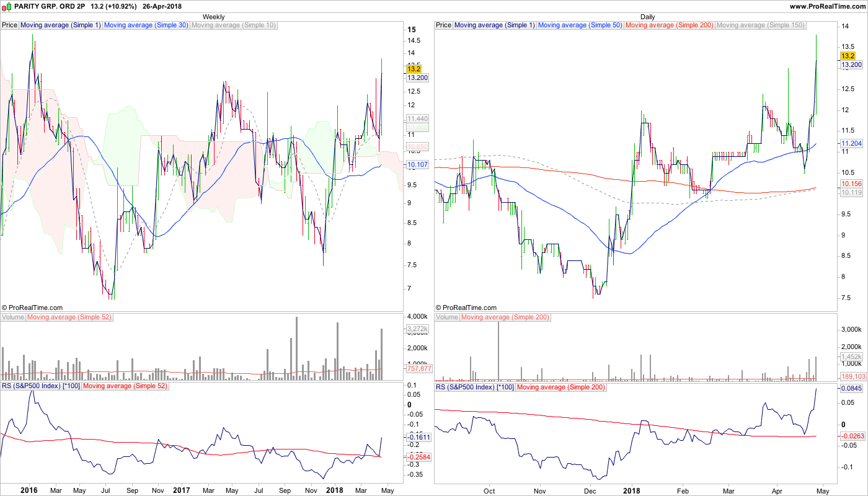Click yellow 13.2 price tag on Weekly chart
This screenshot has height=496, width=868.
pyautogui.click(x=414, y=69)
